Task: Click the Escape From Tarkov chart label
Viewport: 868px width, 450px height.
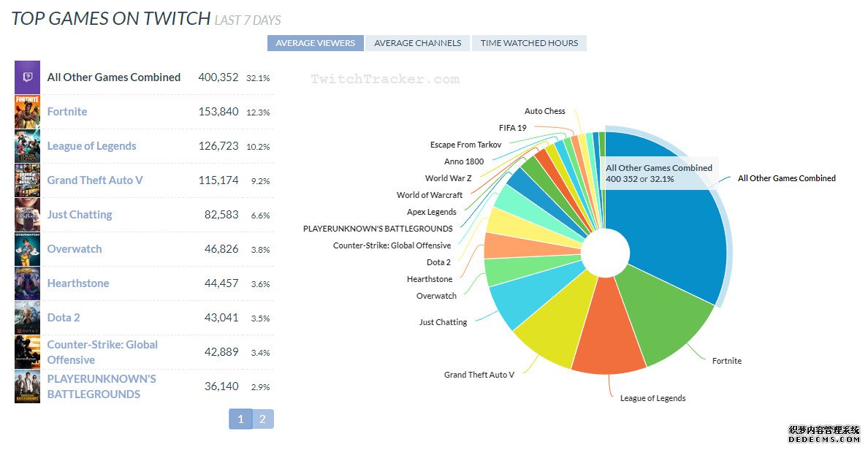Action: tap(465, 145)
